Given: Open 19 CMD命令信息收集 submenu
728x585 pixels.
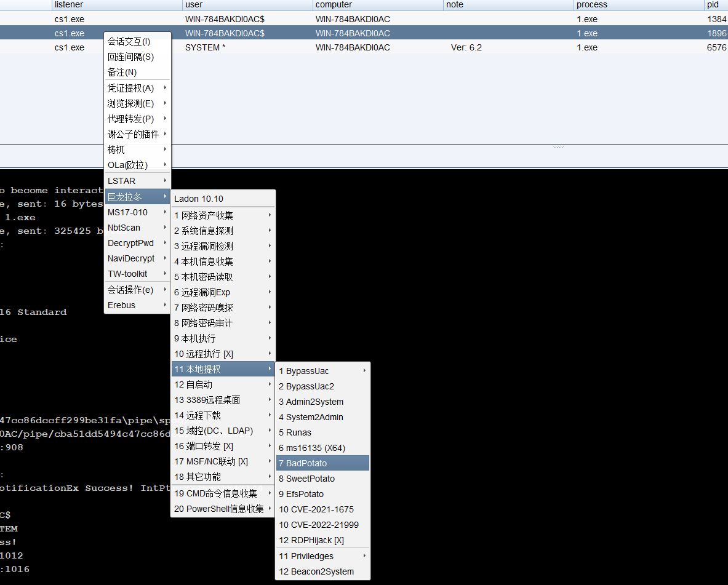Looking at the screenshot, I should point(223,493).
